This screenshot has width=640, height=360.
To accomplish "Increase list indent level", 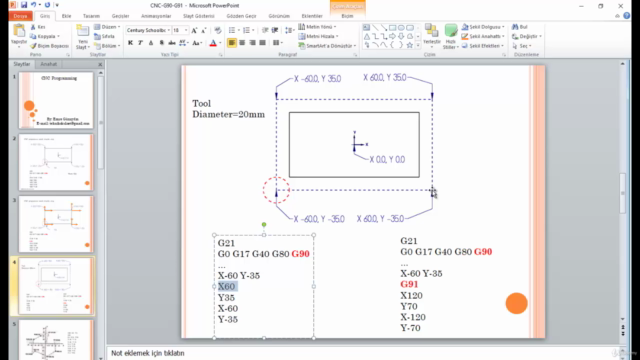I will point(275,30).
